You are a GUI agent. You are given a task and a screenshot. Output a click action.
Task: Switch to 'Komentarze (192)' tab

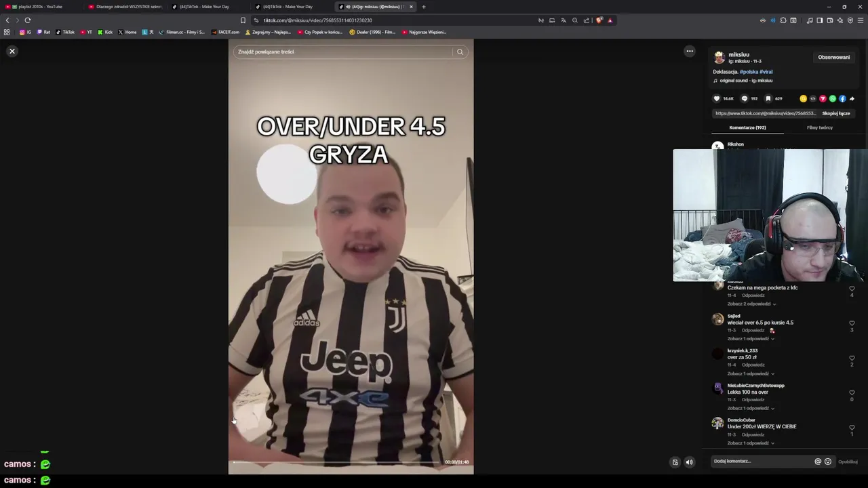[x=747, y=127]
